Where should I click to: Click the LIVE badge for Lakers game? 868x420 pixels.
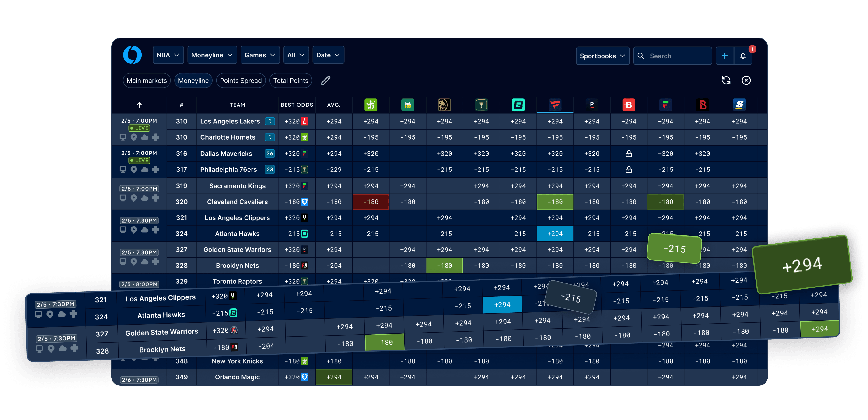click(x=139, y=128)
